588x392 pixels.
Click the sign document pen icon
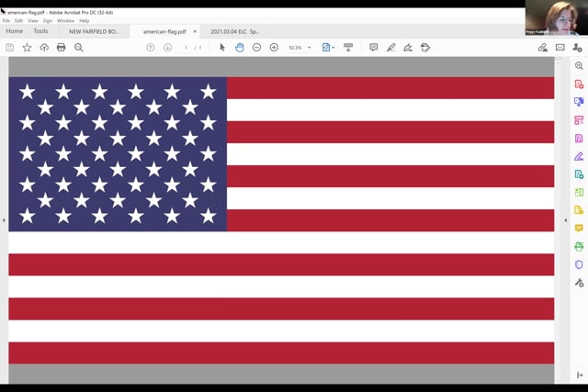[408, 48]
